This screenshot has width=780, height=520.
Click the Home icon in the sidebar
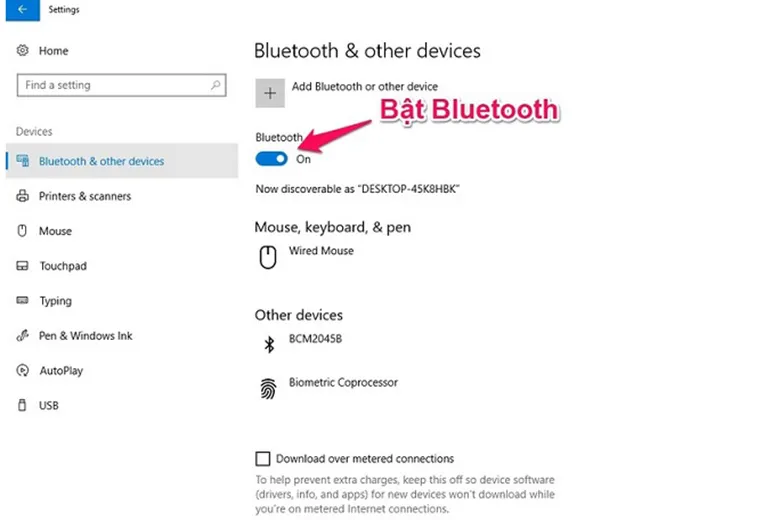pyautogui.click(x=22, y=51)
